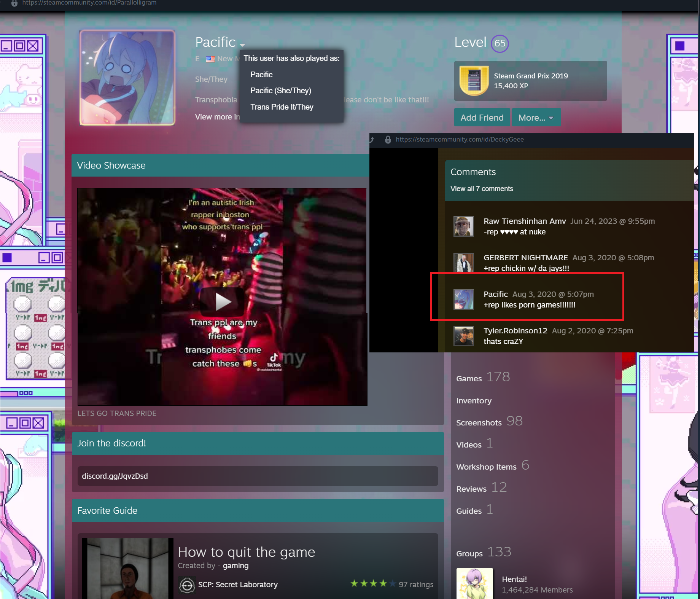Open the Hentai! group avatar
This screenshot has width=700, height=599.
coord(474,584)
